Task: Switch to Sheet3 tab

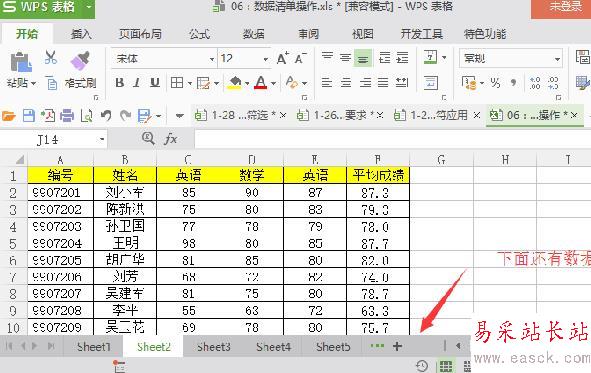Action: [x=214, y=347]
